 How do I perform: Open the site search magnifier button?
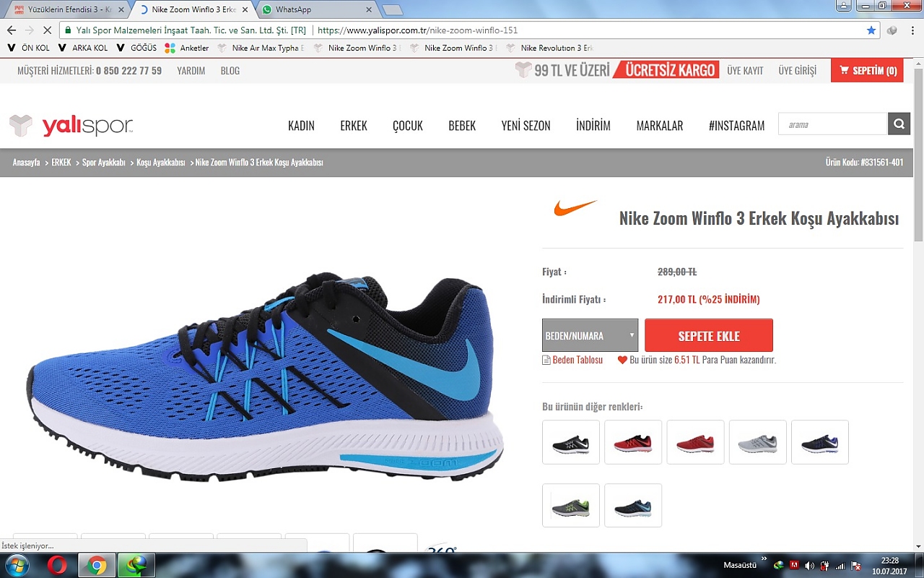898,124
